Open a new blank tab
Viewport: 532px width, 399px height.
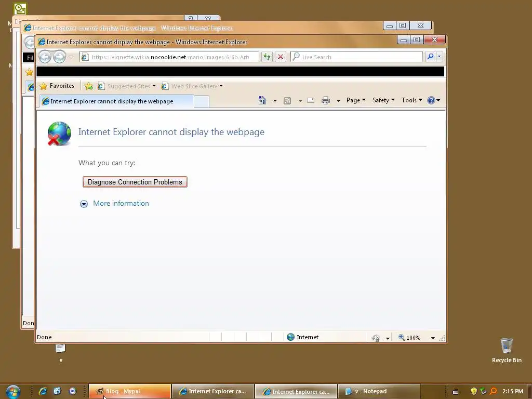pyautogui.click(x=202, y=102)
